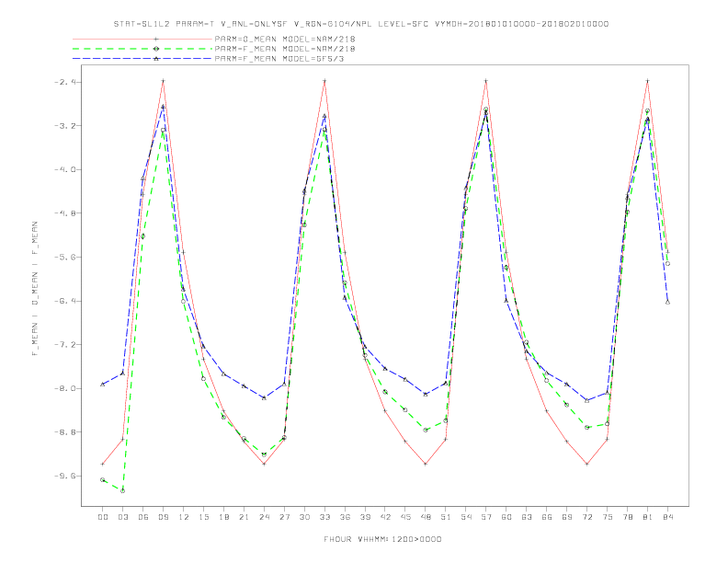The image size is (728, 563).
Task: Click the blue triangle data point at hour 24
Action: [x=264, y=398]
